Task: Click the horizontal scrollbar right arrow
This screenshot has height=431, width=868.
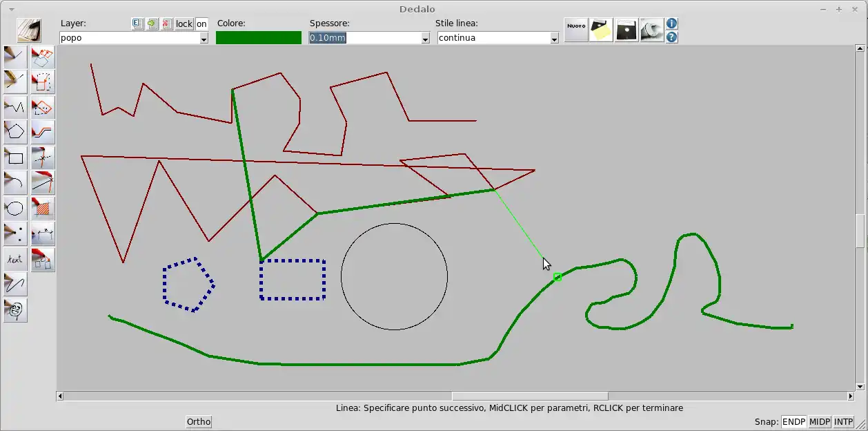Action: click(x=851, y=396)
